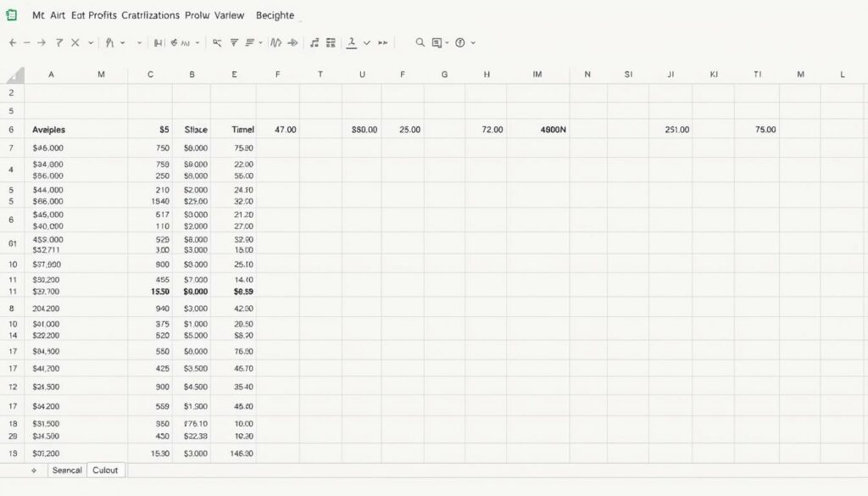Image resolution: width=868 pixels, height=496 pixels.
Task: Select cell with value $22.38
Action: (196, 436)
